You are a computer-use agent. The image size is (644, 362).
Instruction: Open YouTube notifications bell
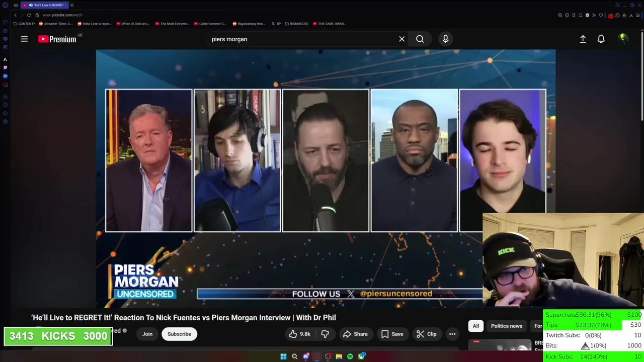point(601,39)
